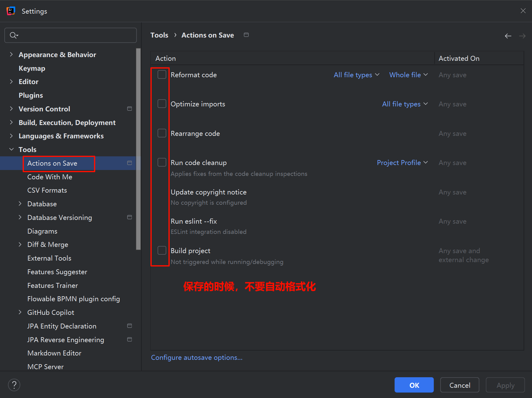Open Configure autosave options link
Screen dimensions: 532x398
[x=197, y=357]
